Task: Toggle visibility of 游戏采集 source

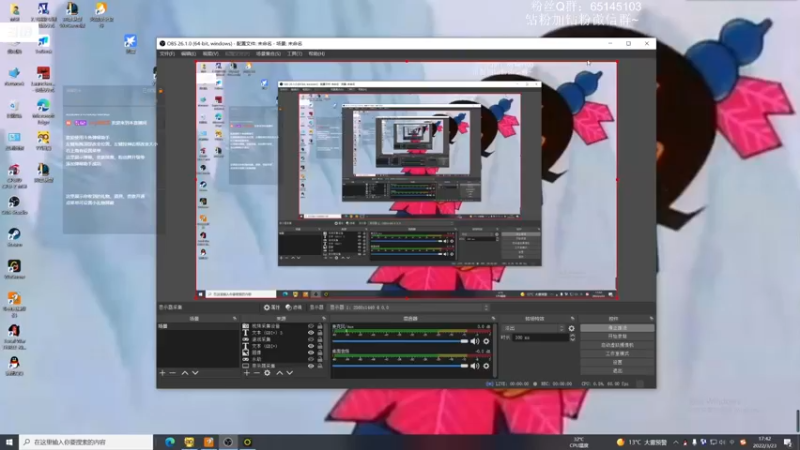Action: 311,339
